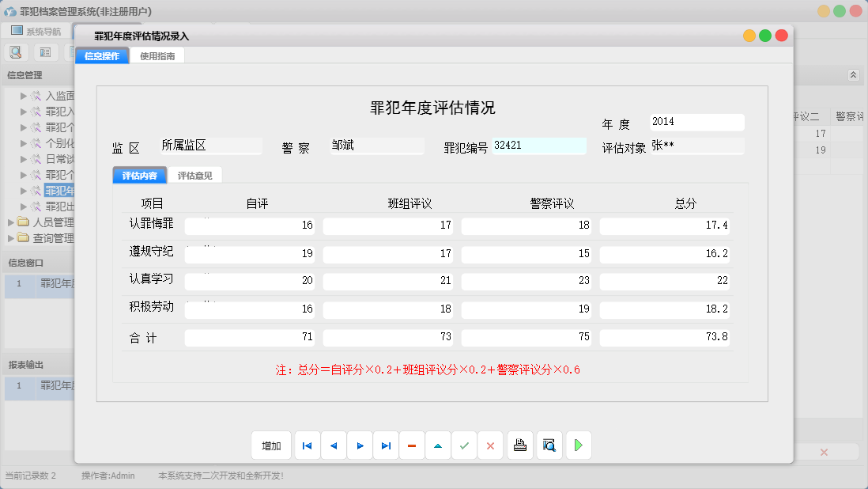
Task: Navigate to the first record
Action: 307,445
